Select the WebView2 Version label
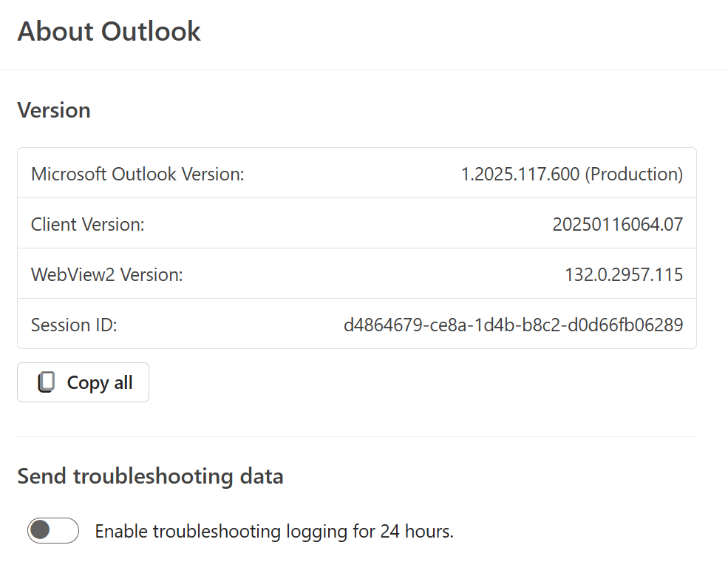728x579 pixels. pyautogui.click(x=106, y=274)
